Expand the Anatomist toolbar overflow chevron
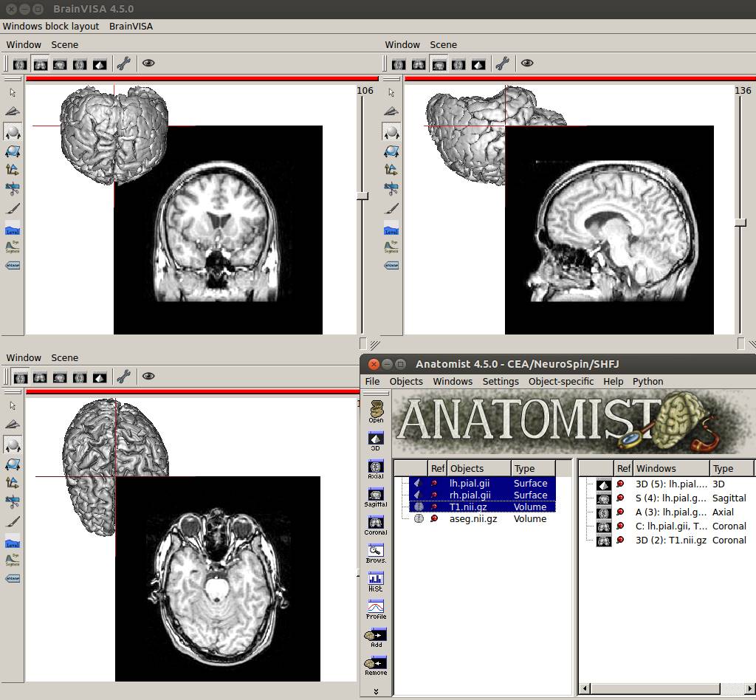Viewport: 756px width, 700px height. point(376,691)
